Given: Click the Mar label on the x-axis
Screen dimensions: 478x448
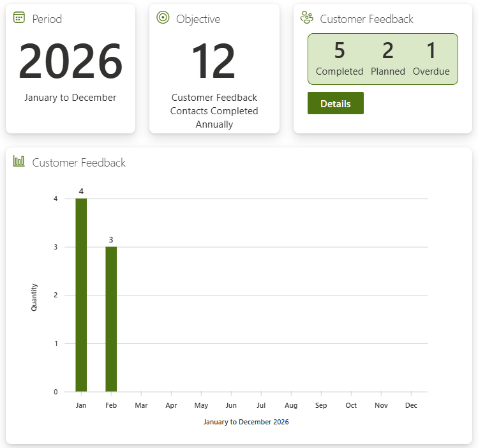Looking at the screenshot, I should click(x=141, y=405).
